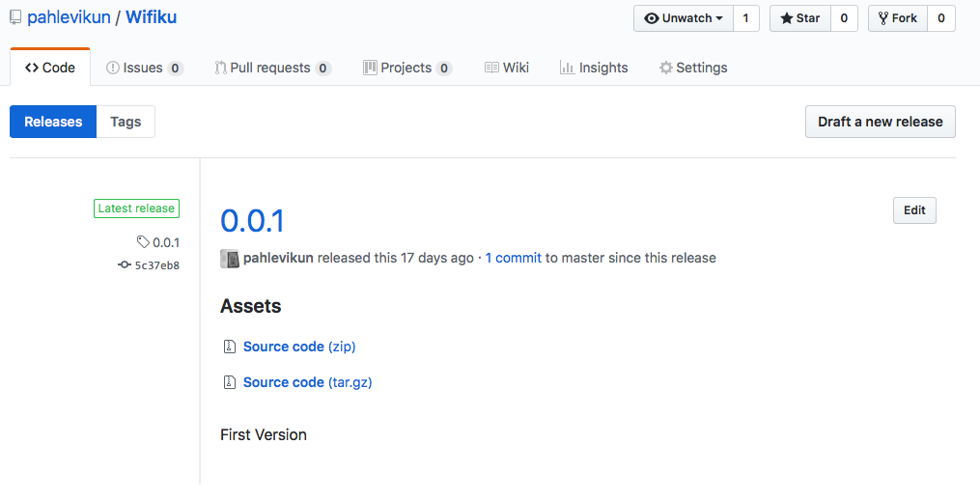Click the Projects board icon
Screen dimensions: 980x500
pyautogui.click(x=370, y=68)
